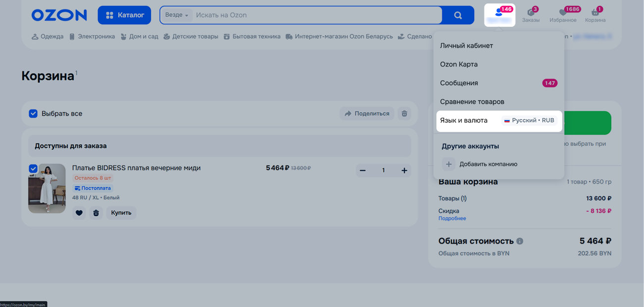Uncheck the dress item checkbox
The width and height of the screenshot is (644, 307).
33,169
